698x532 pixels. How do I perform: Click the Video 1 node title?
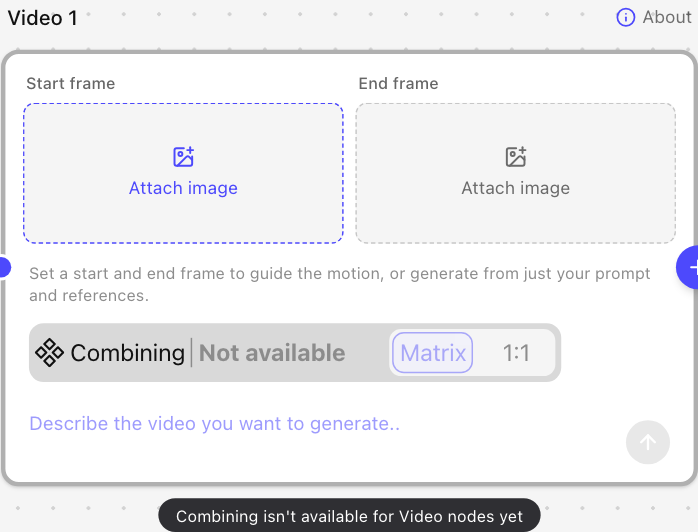point(43,18)
